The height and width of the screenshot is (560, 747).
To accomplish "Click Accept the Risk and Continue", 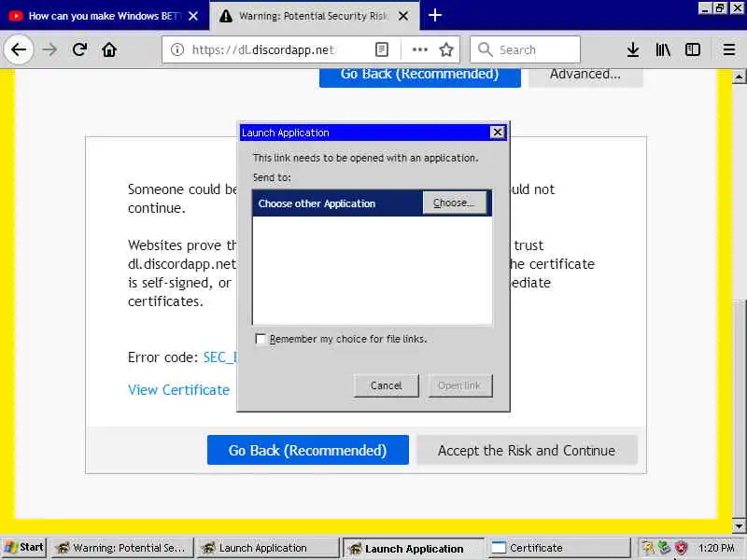I will (x=527, y=450).
